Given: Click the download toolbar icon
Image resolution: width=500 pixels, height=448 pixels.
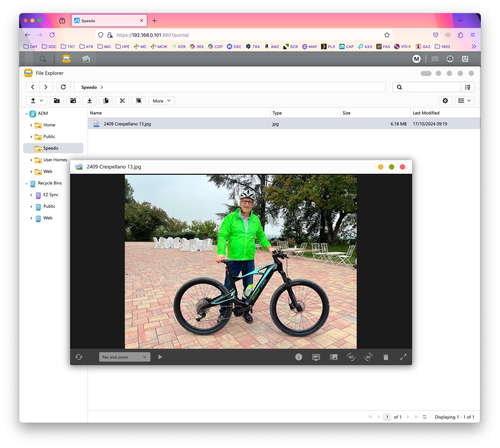Looking at the screenshot, I should [x=90, y=101].
